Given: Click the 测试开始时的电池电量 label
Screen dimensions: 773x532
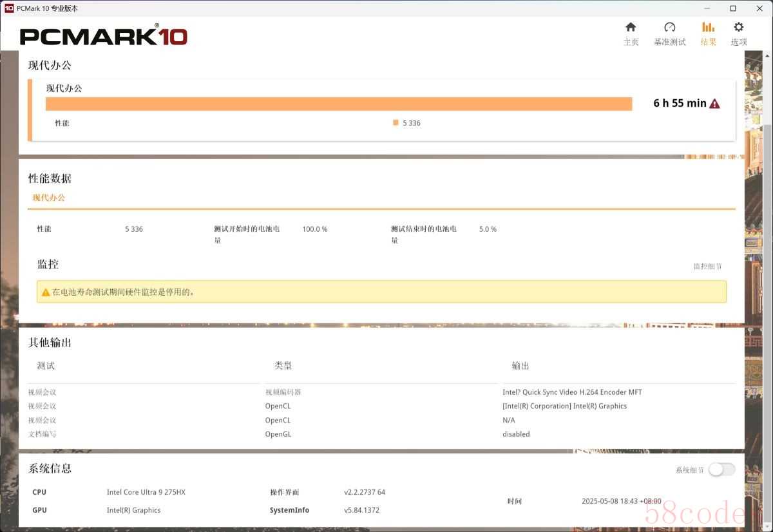Looking at the screenshot, I should coord(247,234).
